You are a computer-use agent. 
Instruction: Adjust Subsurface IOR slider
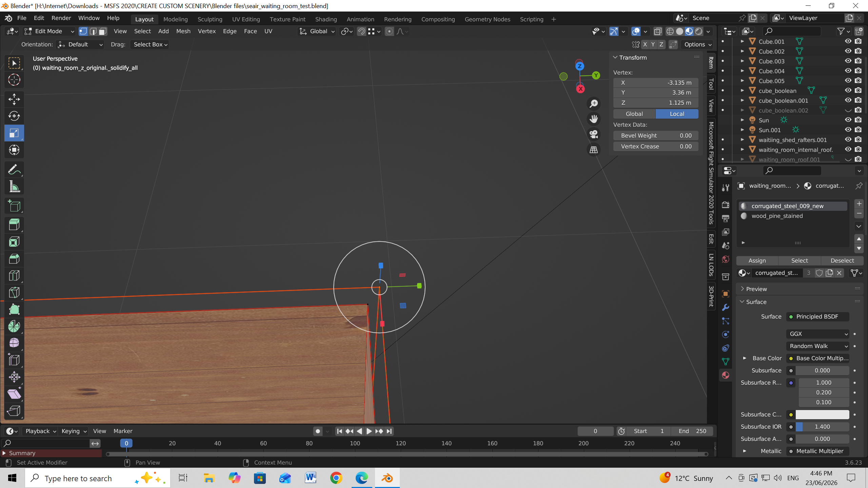click(822, 427)
